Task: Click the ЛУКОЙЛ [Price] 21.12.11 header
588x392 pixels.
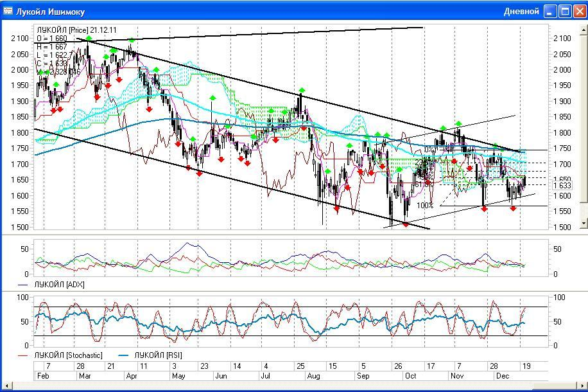Action: [x=76, y=30]
